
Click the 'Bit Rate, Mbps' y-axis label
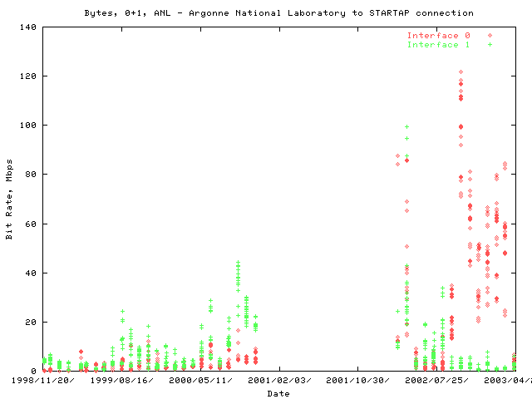[9, 199]
